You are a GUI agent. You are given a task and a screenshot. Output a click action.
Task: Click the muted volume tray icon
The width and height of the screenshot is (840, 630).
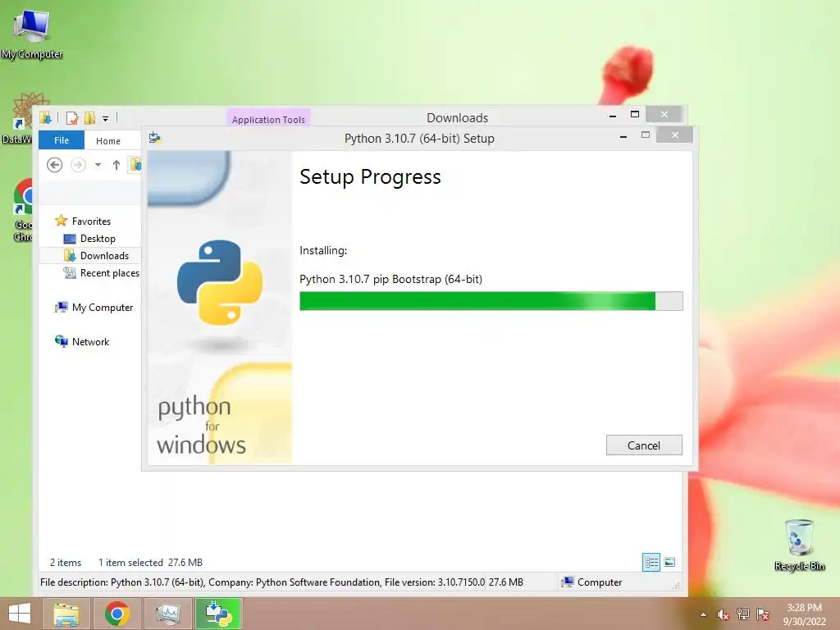tap(723, 614)
